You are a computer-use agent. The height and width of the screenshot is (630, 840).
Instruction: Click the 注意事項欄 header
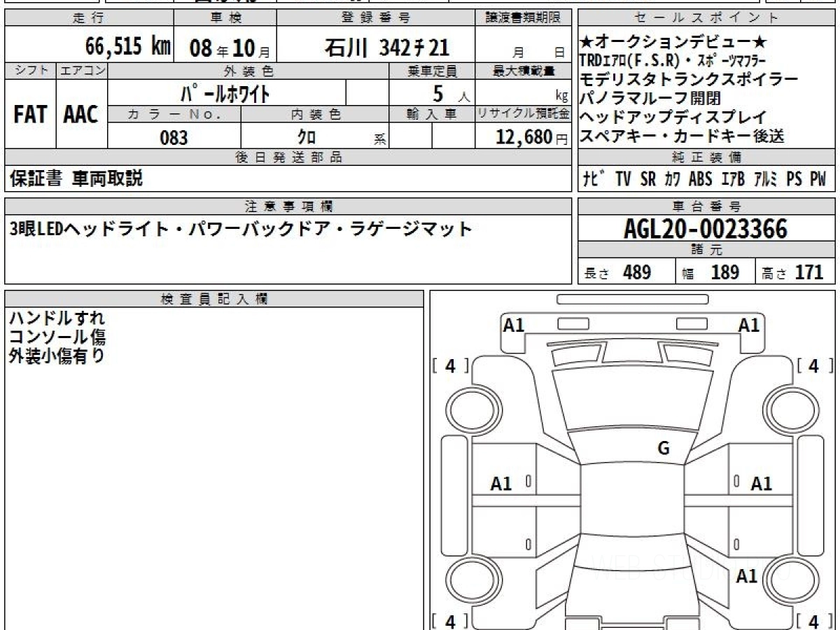(x=288, y=206)
